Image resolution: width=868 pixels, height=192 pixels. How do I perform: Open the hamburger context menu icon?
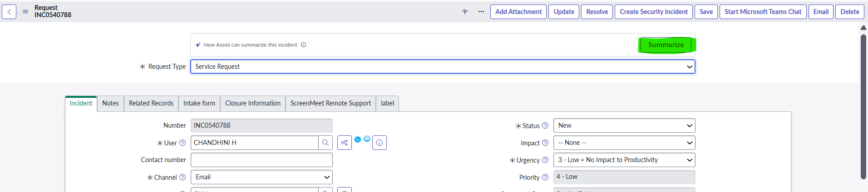click(x=25, y=12)
